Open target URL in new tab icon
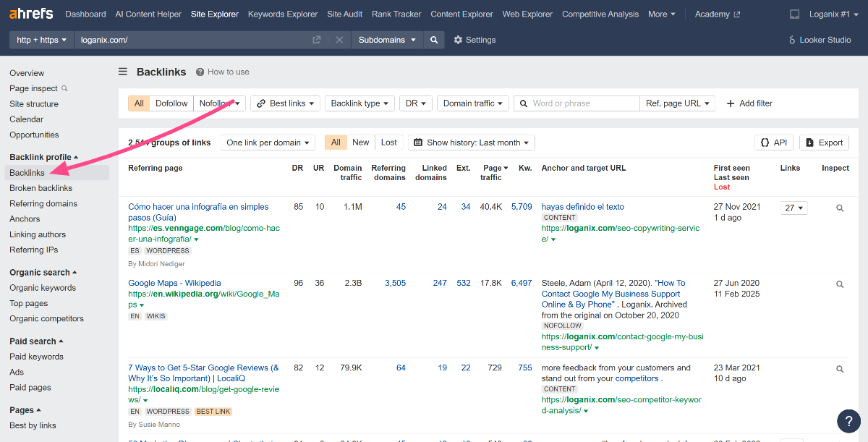Viewport: 868px width, 442px height. coord(316,40)
